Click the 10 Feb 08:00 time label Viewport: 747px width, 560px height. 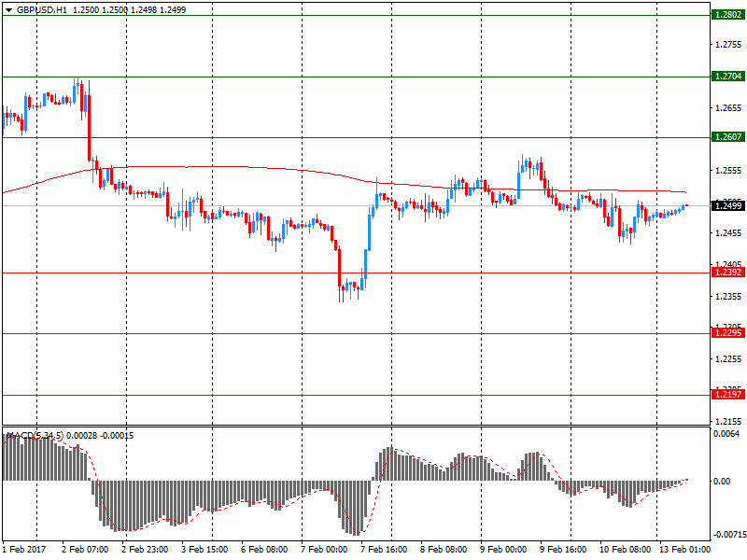pos(625,550)
